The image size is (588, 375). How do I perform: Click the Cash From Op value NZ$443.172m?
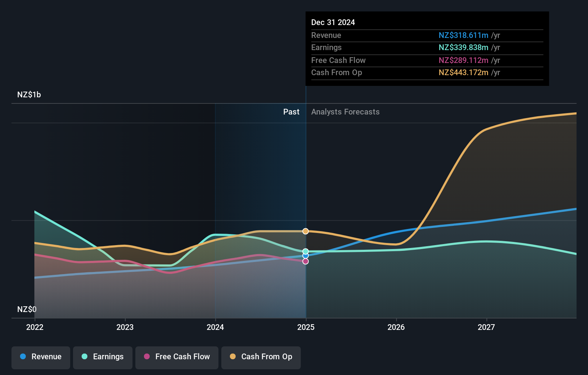[x=463, y=72]
